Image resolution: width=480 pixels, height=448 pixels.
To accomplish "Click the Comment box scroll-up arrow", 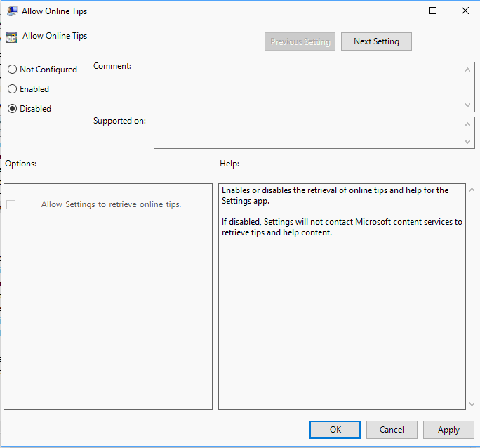I will [x=468, y=70].
